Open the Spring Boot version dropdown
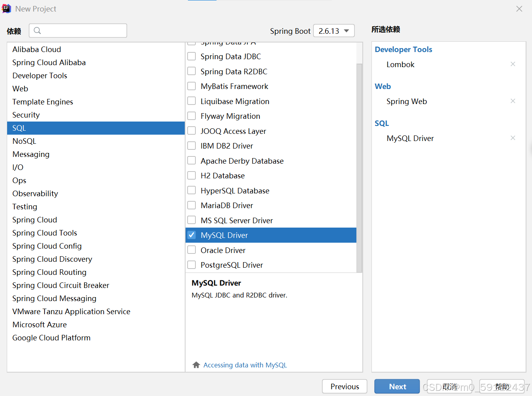This screenshot has height=396, width=532. [334, 31]
